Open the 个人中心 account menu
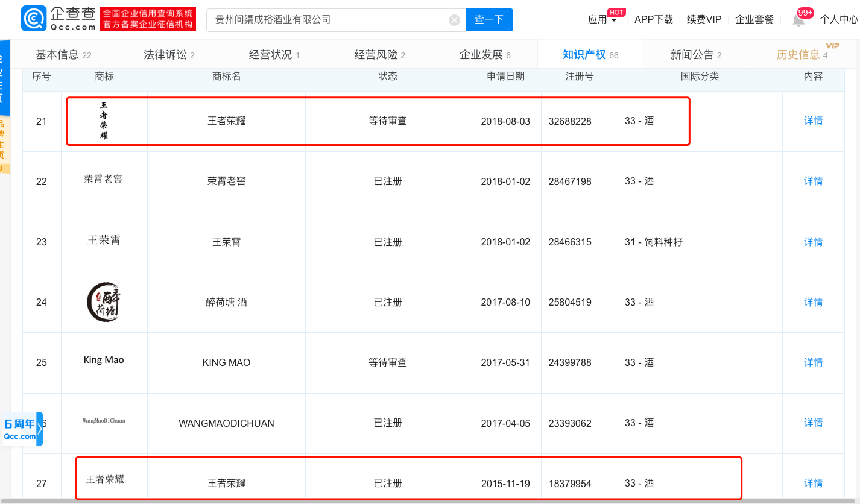 (x=838, y=20)
